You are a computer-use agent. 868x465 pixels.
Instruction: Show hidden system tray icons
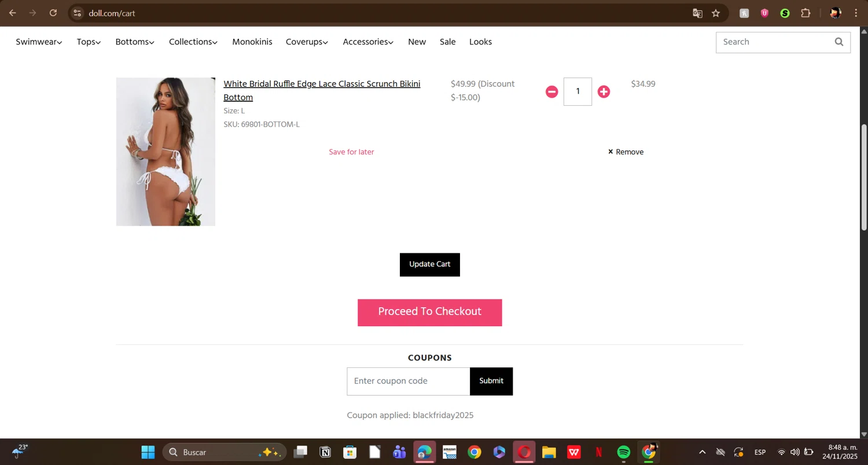702,452
